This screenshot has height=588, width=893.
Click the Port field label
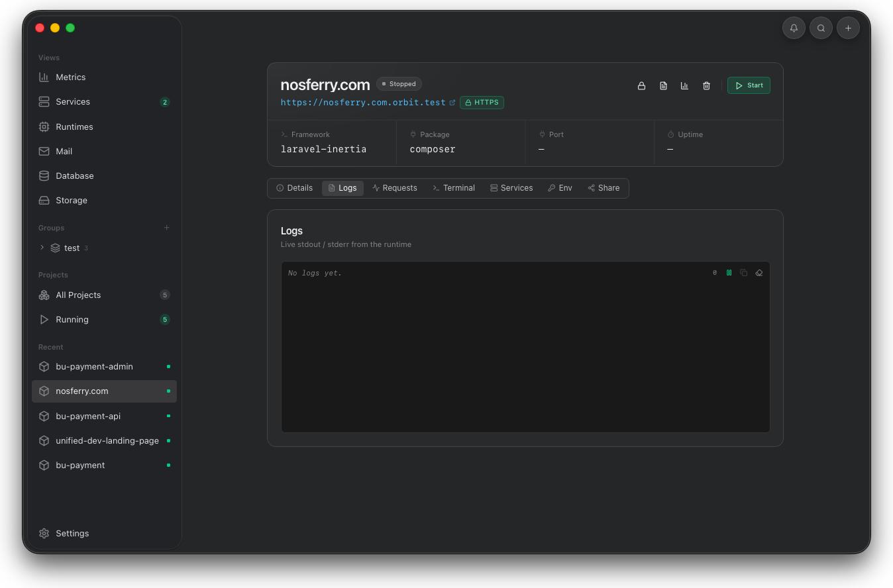click(556, 134)
